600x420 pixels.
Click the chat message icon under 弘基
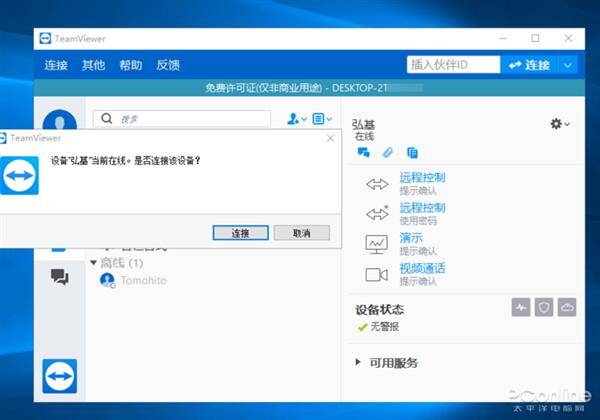pos(364,153)
